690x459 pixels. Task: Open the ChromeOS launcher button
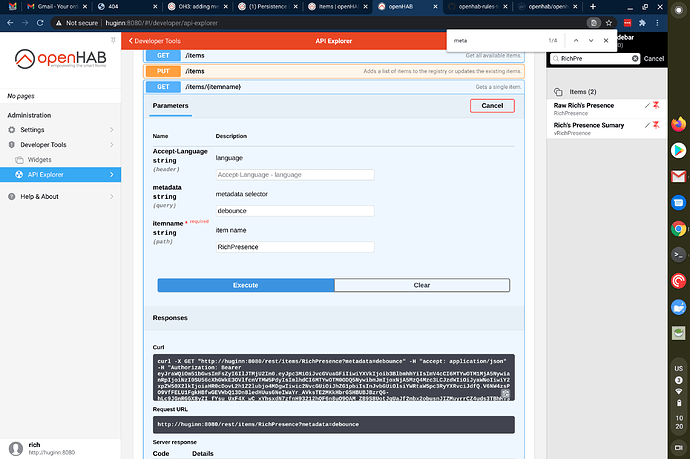click(679, 10)
